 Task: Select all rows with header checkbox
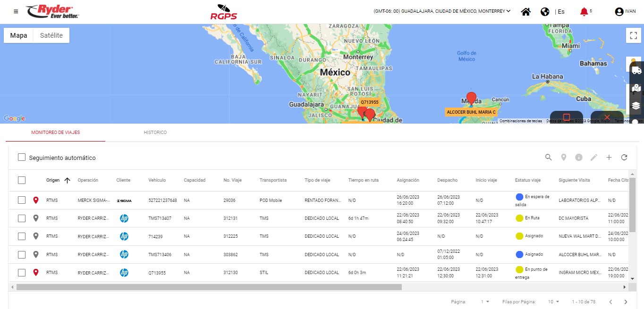tap(22, 180)
